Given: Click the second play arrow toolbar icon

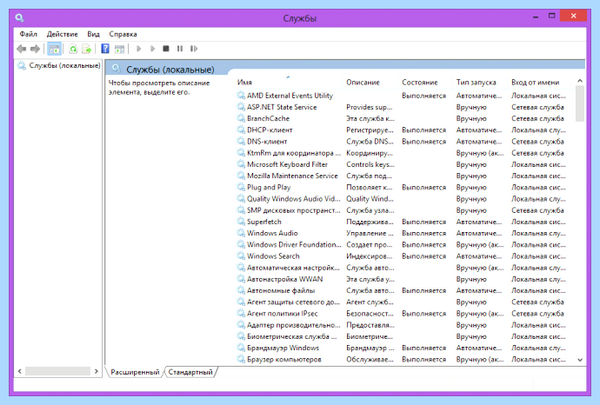Looking at the screenshot, I should (153, 49).
